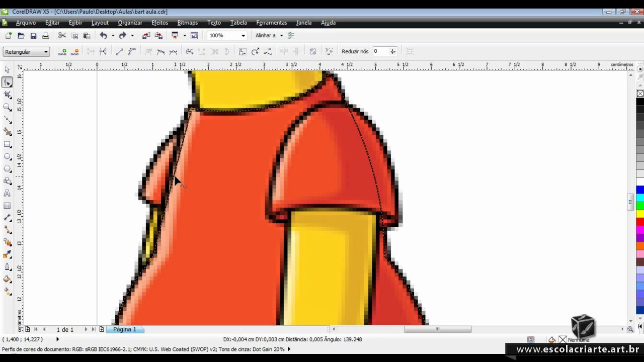Pick the blue color swatch in the palette
The width and height of the screenshot is (644, 362).
pyautogui.click(x=640, y=190)
